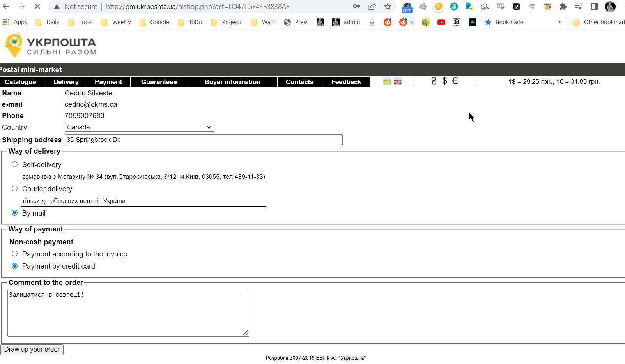Open the Feedback menu link

[346, 82]
